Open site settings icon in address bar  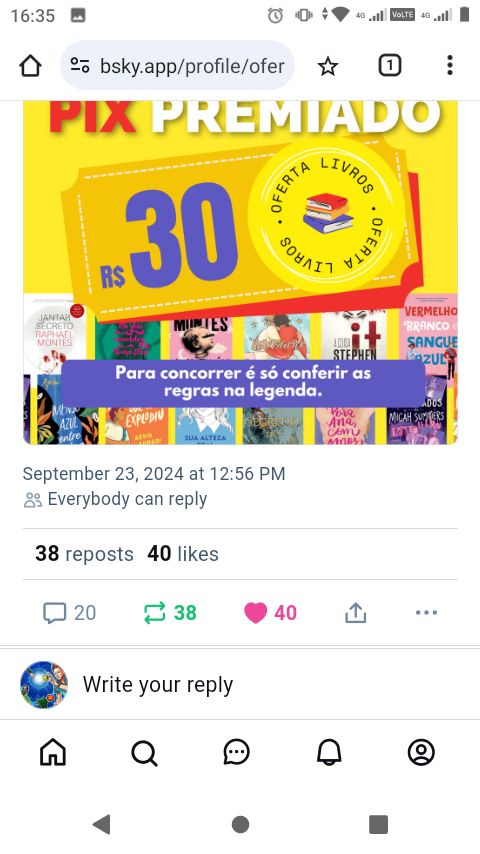coord(80,66)
